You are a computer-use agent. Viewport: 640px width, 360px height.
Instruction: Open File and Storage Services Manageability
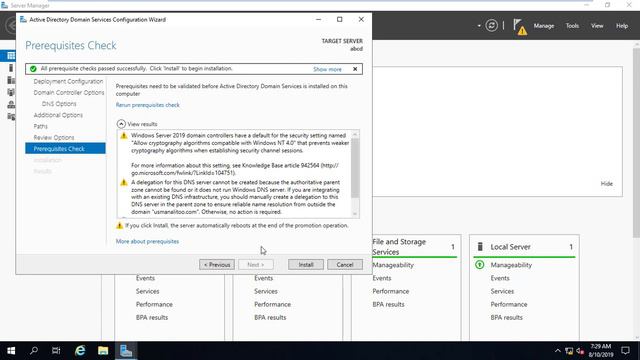point(393,265)
